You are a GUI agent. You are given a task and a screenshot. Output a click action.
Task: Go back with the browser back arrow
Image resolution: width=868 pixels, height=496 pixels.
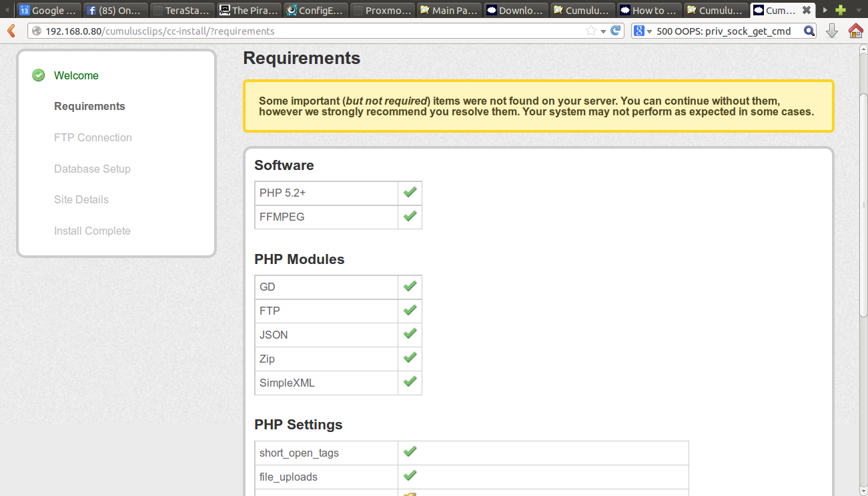(x=11, y=31)
